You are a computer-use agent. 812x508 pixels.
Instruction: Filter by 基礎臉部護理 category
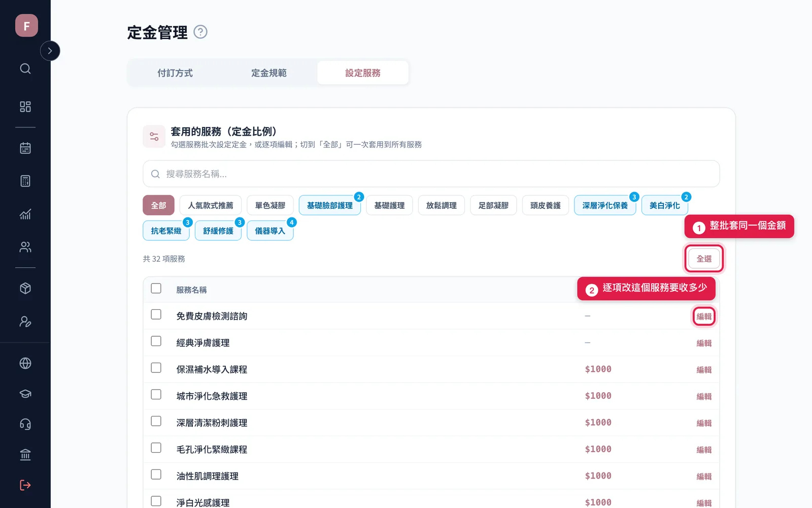(330, 205)
